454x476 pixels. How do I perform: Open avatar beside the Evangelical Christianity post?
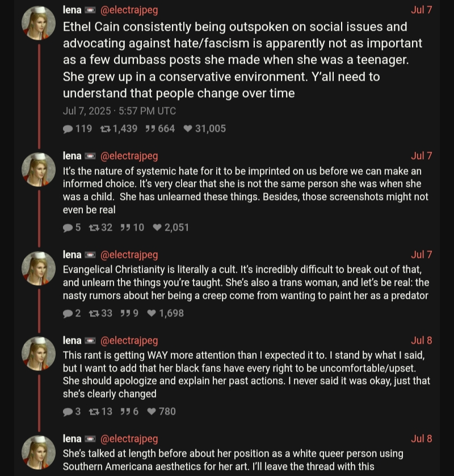tap(38, 268)
